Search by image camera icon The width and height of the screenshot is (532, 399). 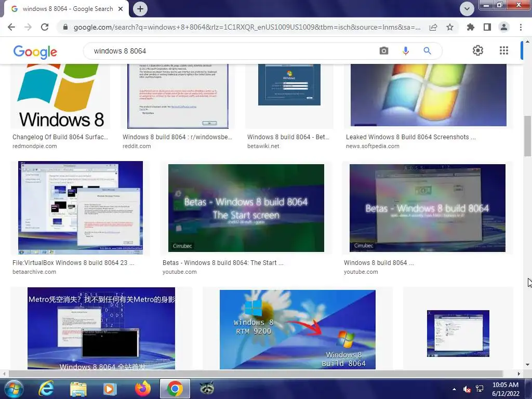point(384,51)
